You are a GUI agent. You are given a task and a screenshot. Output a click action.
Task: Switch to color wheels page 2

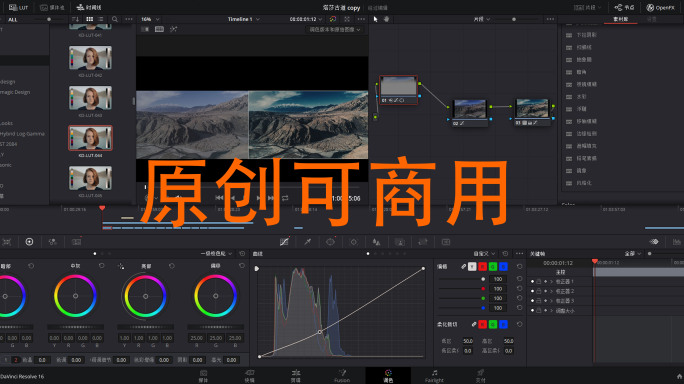[x=16, y=360]
